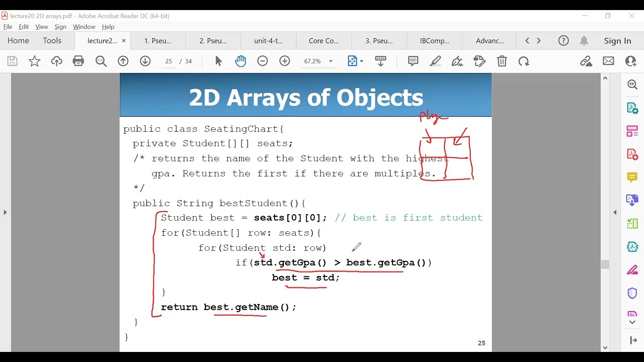Open the Help menu
The image size is (644, 362).
tap(108, 27)
